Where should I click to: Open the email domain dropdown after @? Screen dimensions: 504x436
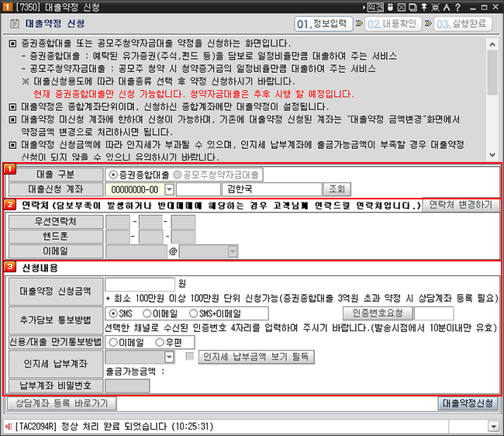[233, 251]
